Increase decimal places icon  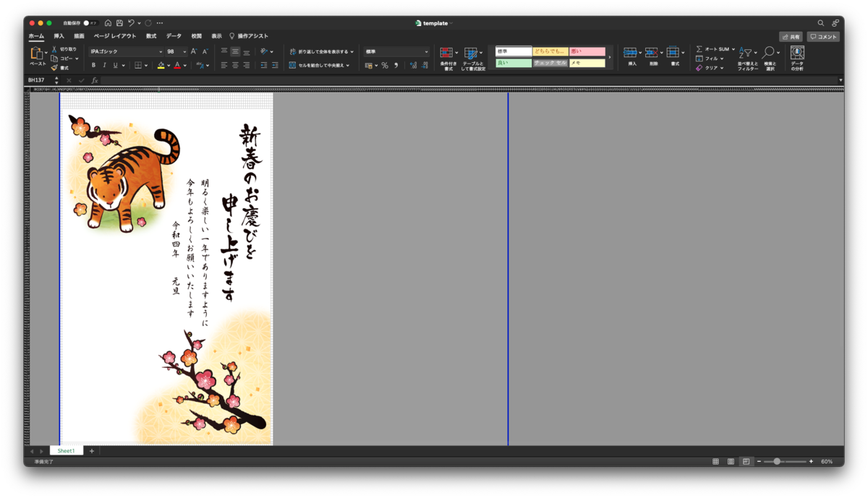coord(413,65)
